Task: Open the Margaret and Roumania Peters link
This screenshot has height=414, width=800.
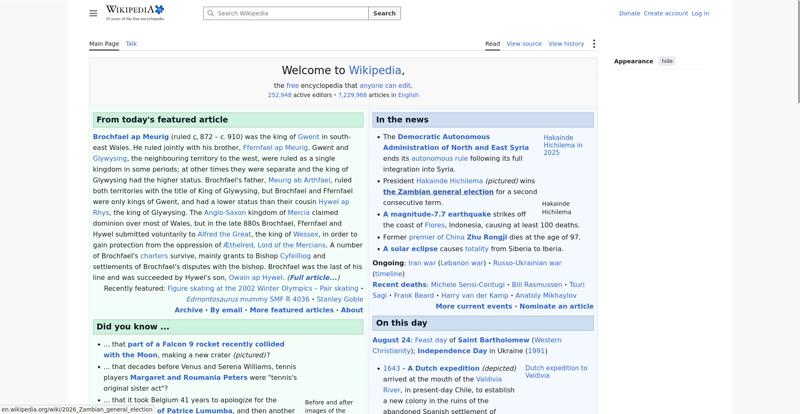Action: coord(189,378)
